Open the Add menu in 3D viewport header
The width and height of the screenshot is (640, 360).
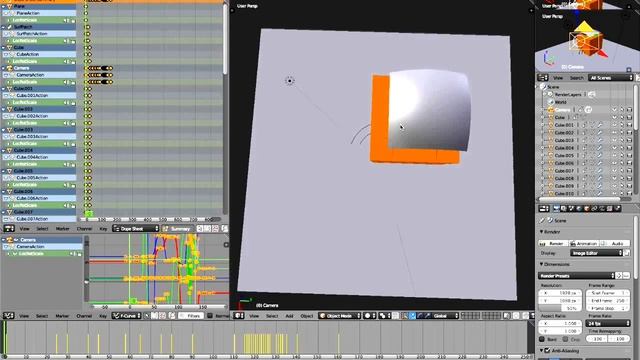(x=289, y=316)
